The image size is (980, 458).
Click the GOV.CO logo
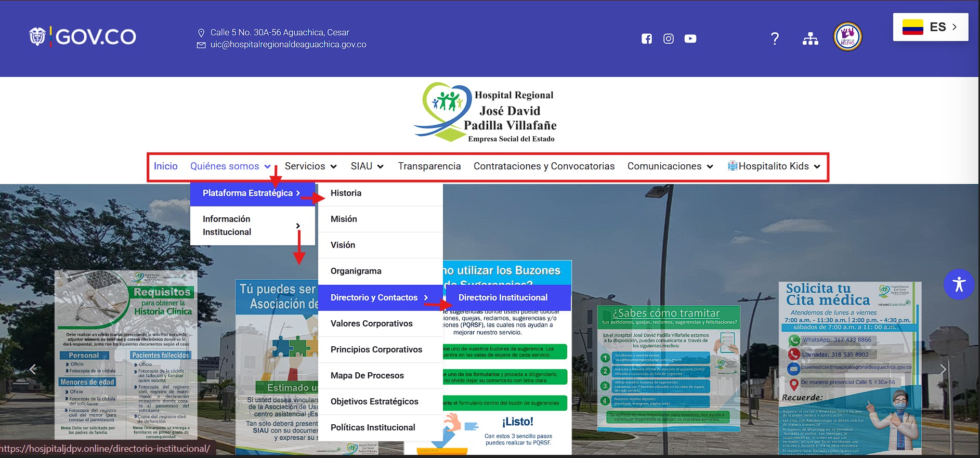83,36
